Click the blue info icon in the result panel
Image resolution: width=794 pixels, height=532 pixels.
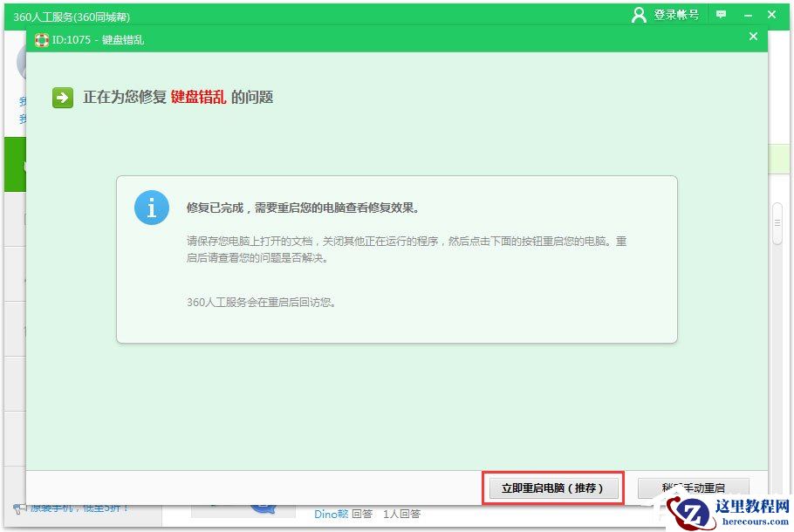click(x=151, y=208)
